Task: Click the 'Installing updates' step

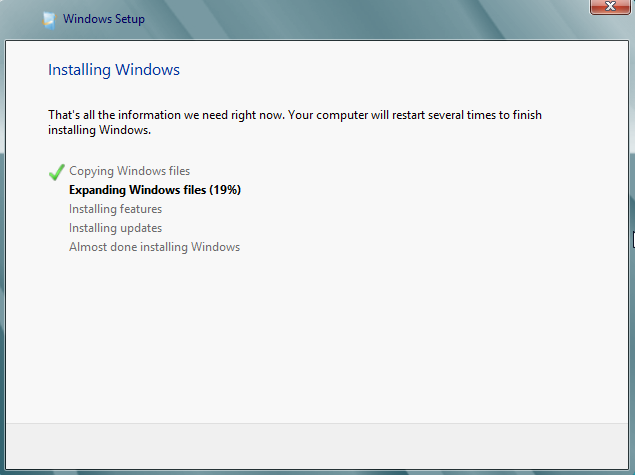Action: coord(115,228)
